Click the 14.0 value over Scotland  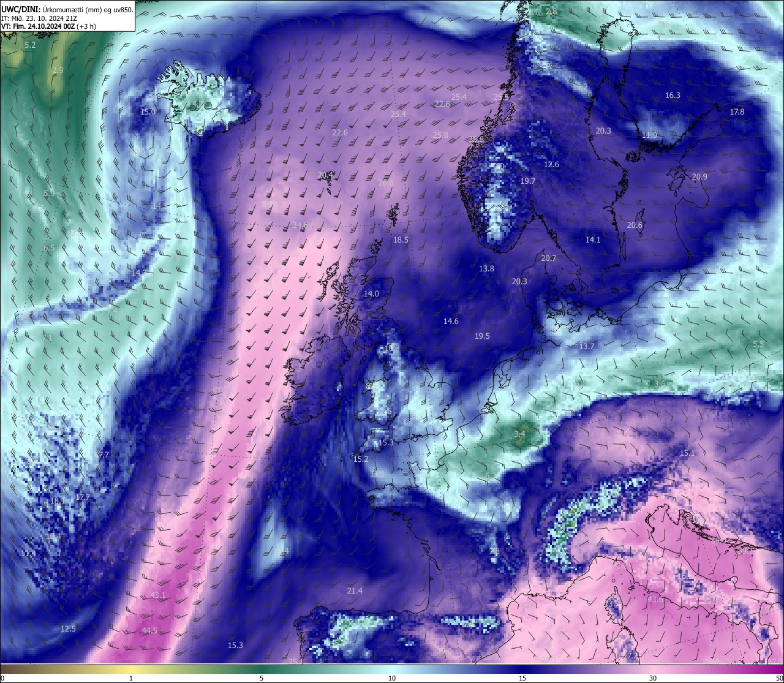(x=371, y=294)
